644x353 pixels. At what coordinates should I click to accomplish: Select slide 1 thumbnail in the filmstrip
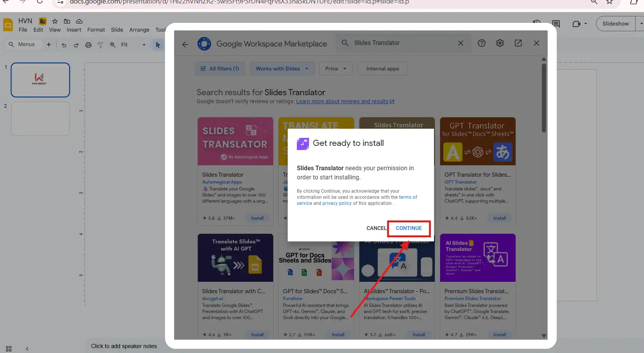pos(40,80)
